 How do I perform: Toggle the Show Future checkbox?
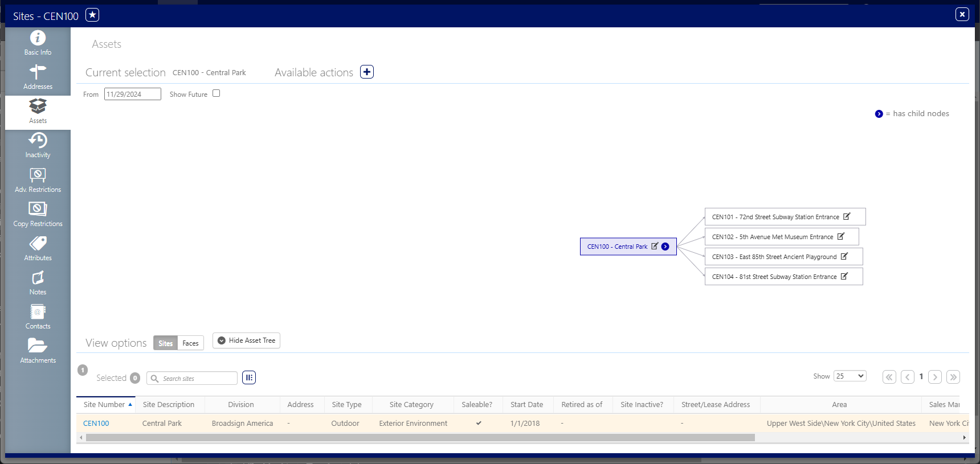[217, 93]
